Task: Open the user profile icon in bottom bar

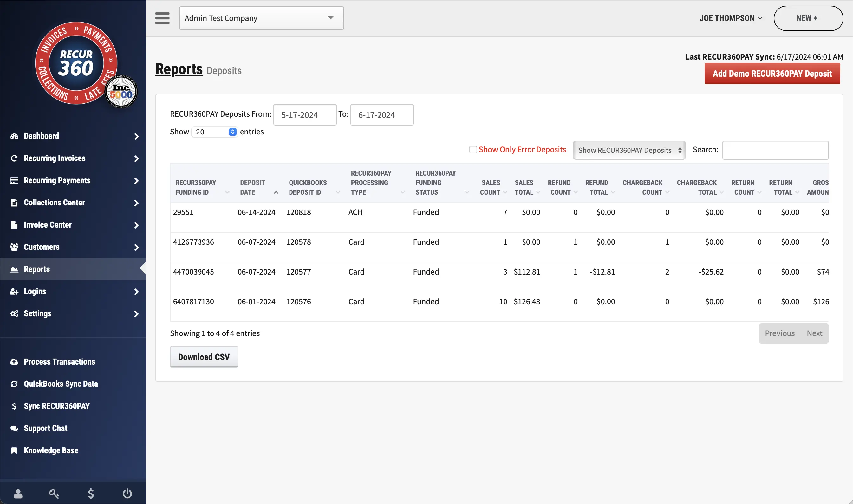Action: (18, 494)
